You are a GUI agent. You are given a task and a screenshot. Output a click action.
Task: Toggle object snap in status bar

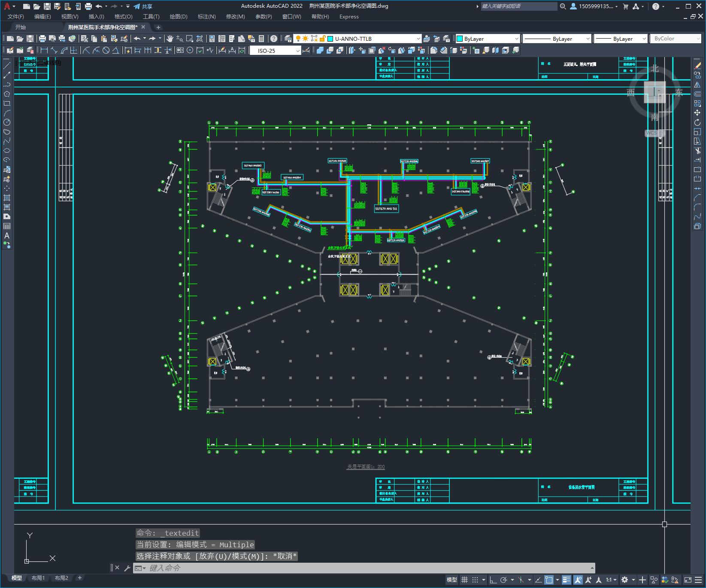549,580
